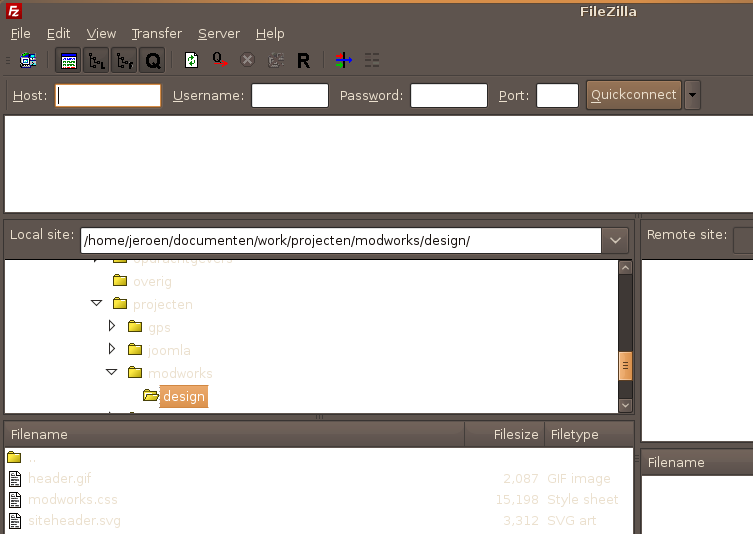Click the Password input field
Screen dimensions: 753x534
coord(449,96)
